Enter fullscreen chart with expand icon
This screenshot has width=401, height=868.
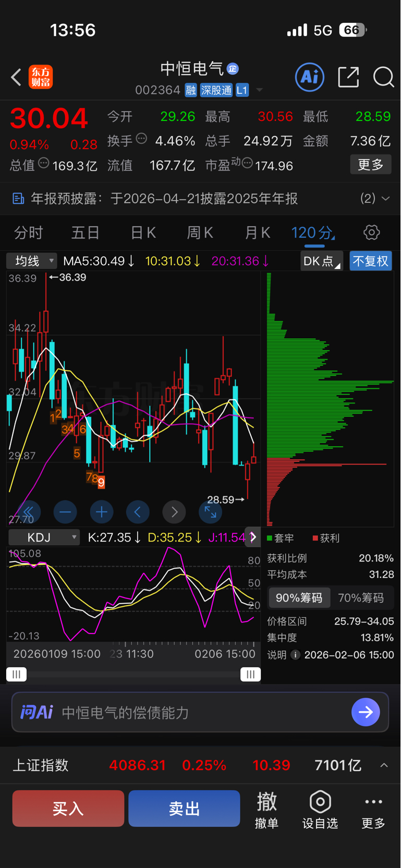[x=211, y=512]
